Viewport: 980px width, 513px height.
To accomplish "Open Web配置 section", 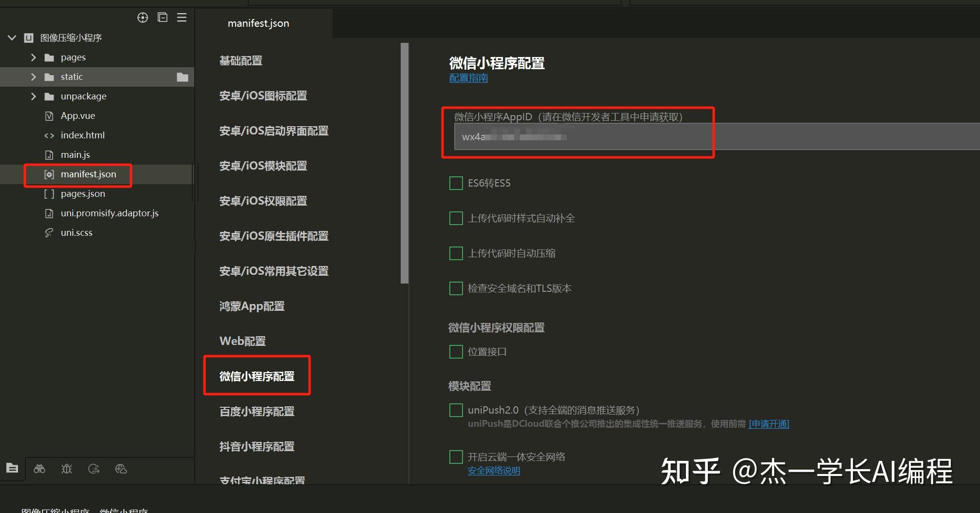I will pyautogui.click(x=243, y=342).
